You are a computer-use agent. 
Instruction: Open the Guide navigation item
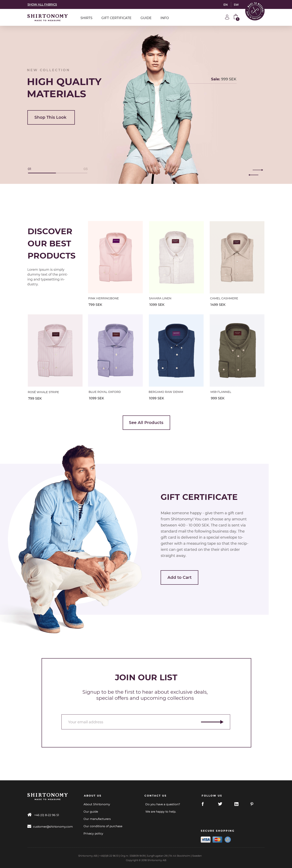pyautogui.click(x=146, y=18)
